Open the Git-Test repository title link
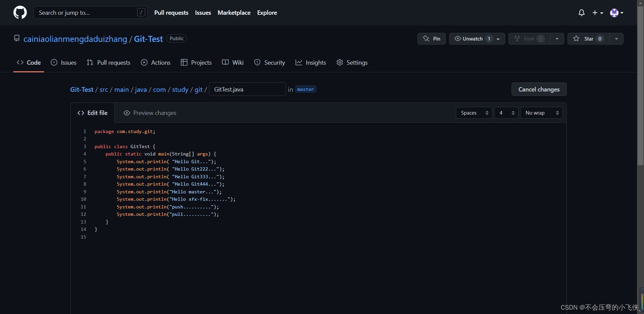 pyautogui.click(x=148, y=39)
